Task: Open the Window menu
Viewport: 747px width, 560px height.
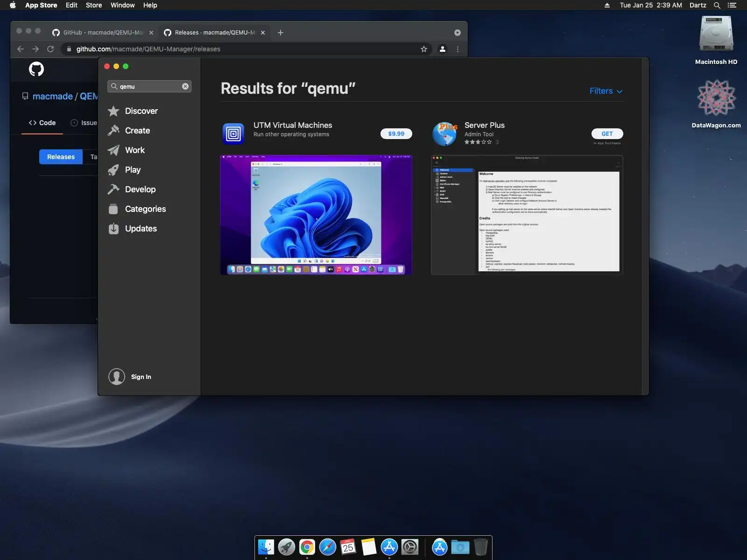Action: tap(123, 5)
